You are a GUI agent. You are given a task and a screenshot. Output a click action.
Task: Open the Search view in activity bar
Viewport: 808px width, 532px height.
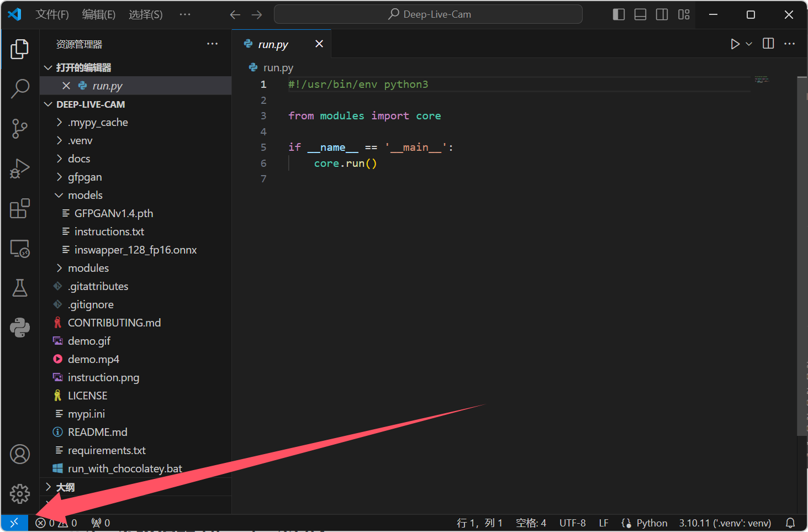(x=20, y=88)
